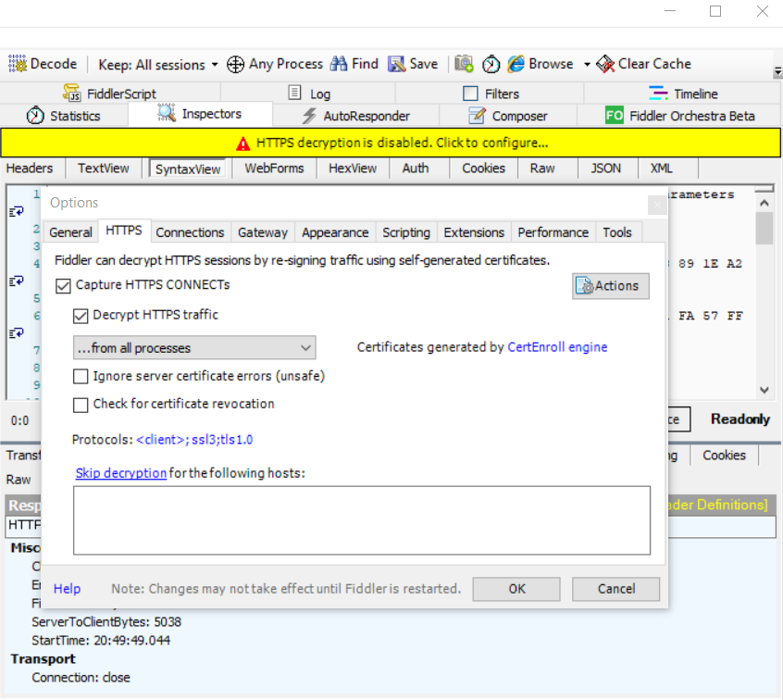Click the SyntaxView scrollbar up arrow
This screenshot has height=700, width=783.
coord(764,203)
